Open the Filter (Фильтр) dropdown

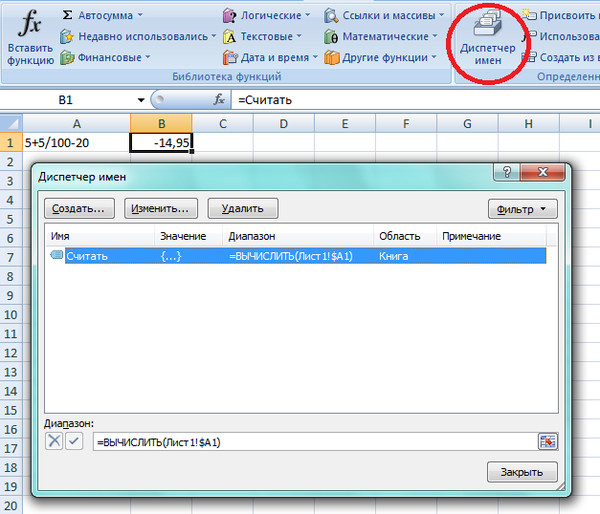[x=522, y=209]
